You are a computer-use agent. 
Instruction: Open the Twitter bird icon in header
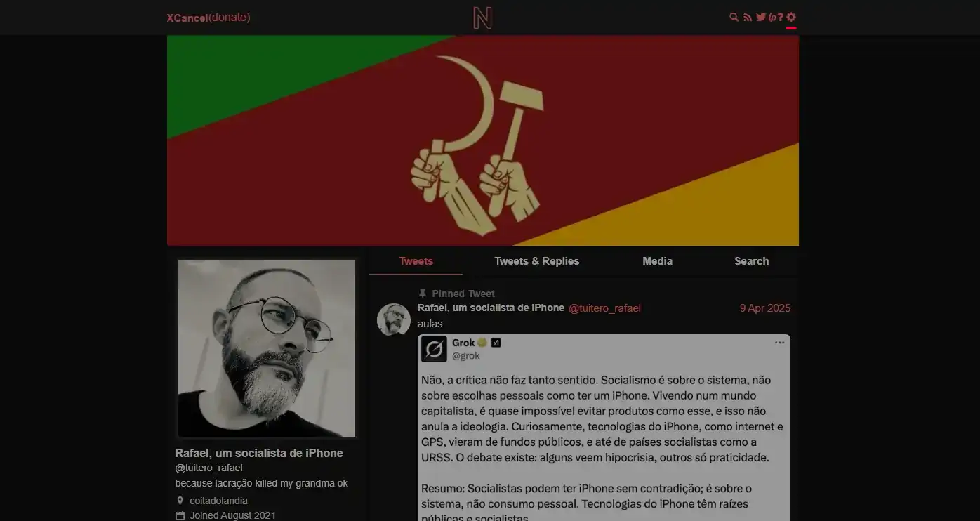pyautogui.click(x=761, y=17)
